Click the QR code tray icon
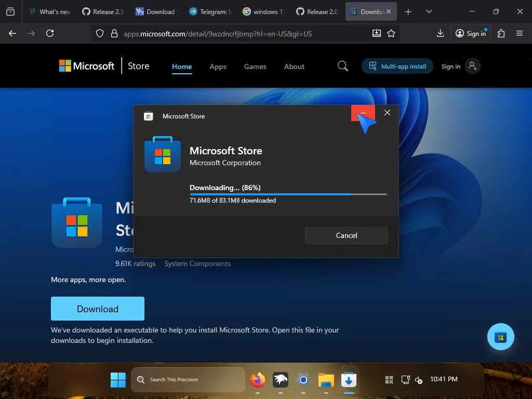 click(389, 380)
